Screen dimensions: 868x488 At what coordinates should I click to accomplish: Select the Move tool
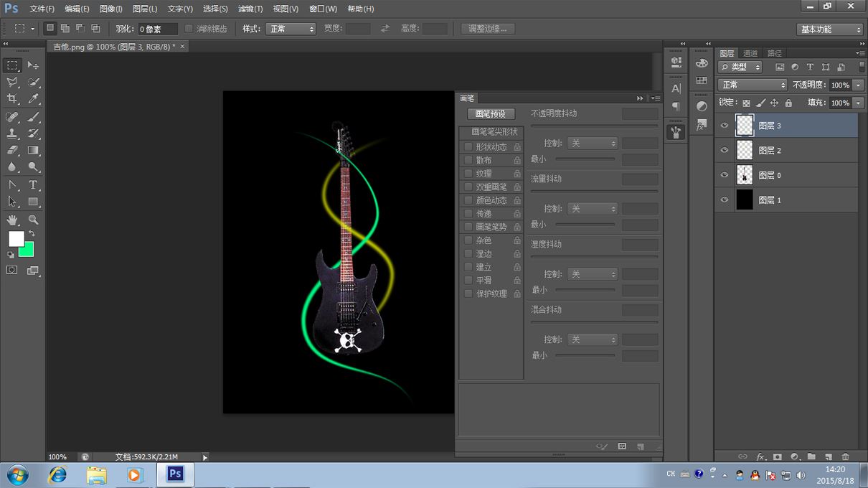coord(34,65)
